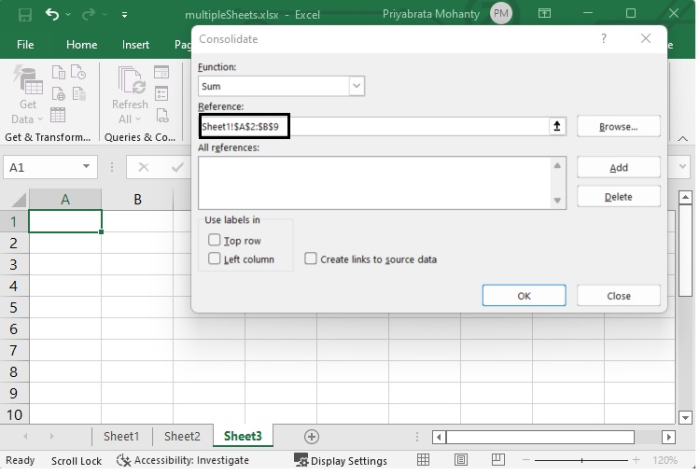Click the Browse... button

[x=618, y=127]
